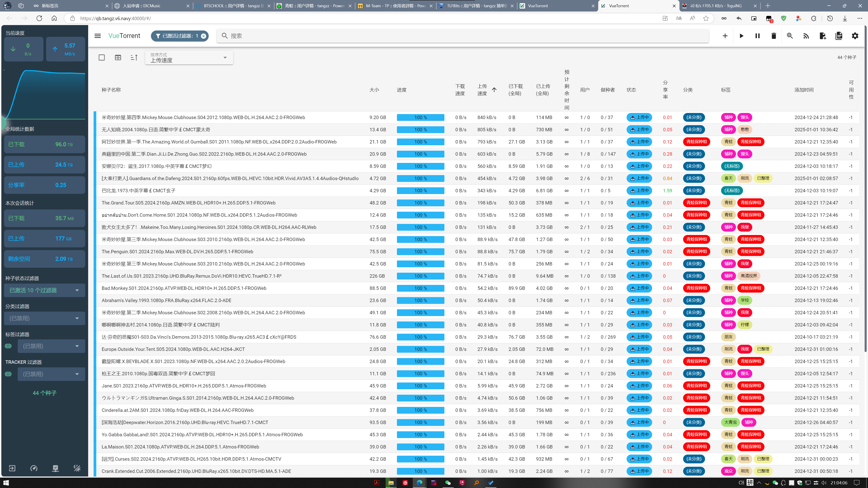Switch to the table view icon
Screen dimensions: 868x488
coord(118,58)
